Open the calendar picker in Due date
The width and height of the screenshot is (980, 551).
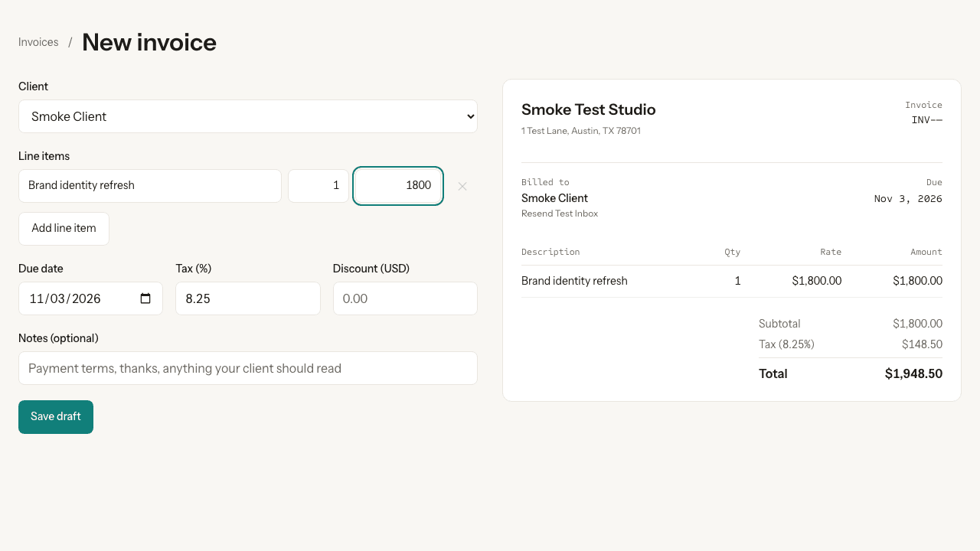pyautogui.click(x=145, y=298)
